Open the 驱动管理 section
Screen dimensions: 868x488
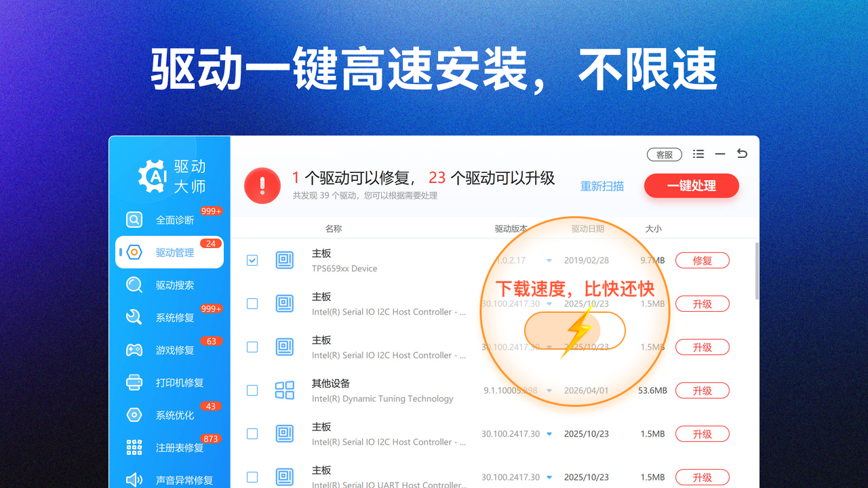pyautogui.click(x=170, y=252)
